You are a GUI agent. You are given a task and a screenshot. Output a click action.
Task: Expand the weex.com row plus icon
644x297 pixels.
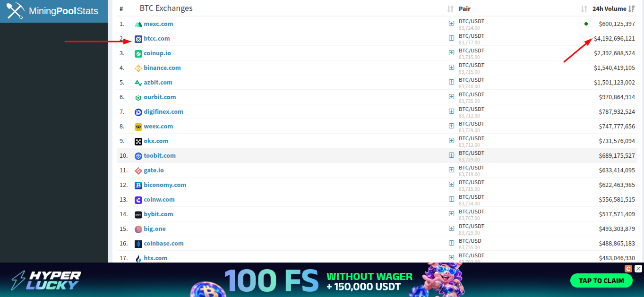click(452, 126)
